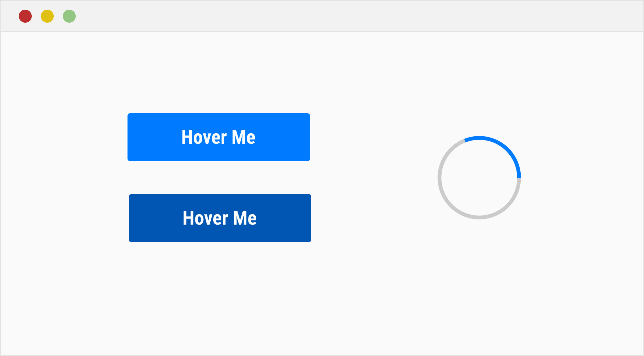Click the Hover Me text on the top button
This screenshot has width=644, height=356.
click(x=219, y=137)
